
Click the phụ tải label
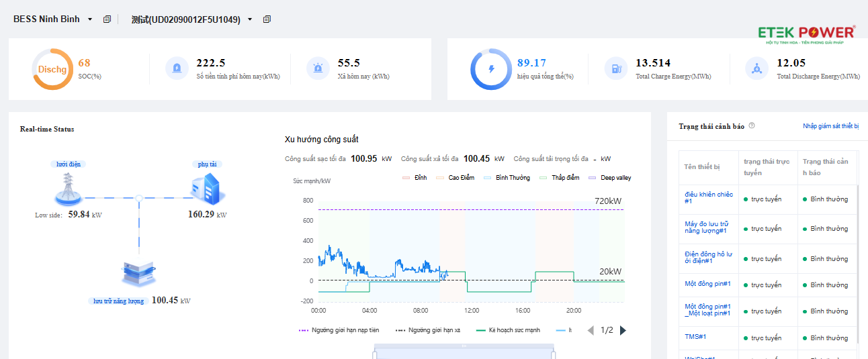coord(207,164)
